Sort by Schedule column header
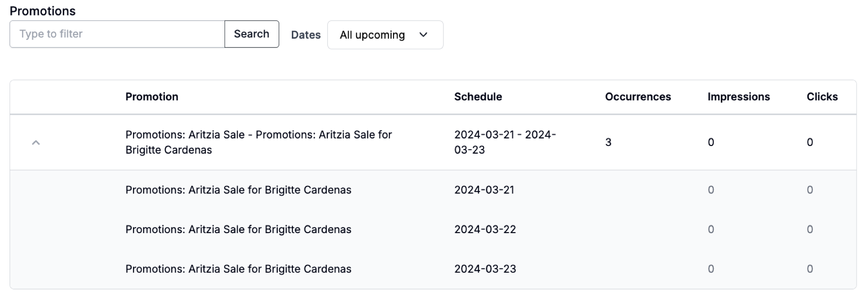Viewport: 868px width, 301px height. pos(478,97)
